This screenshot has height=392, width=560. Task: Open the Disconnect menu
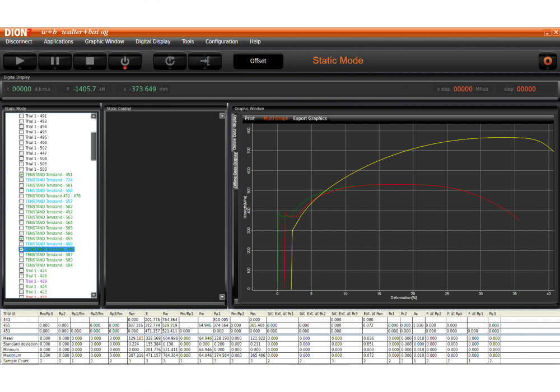[19, 41]
